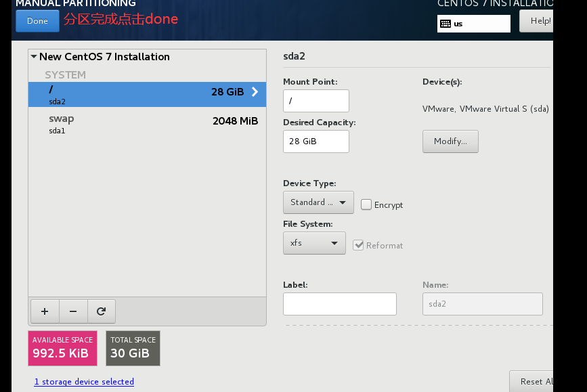Image resolution: width=587 pixels, height=392 pixels.
Task: Click the 2048 MiB swap size
Action: (235, 121)
